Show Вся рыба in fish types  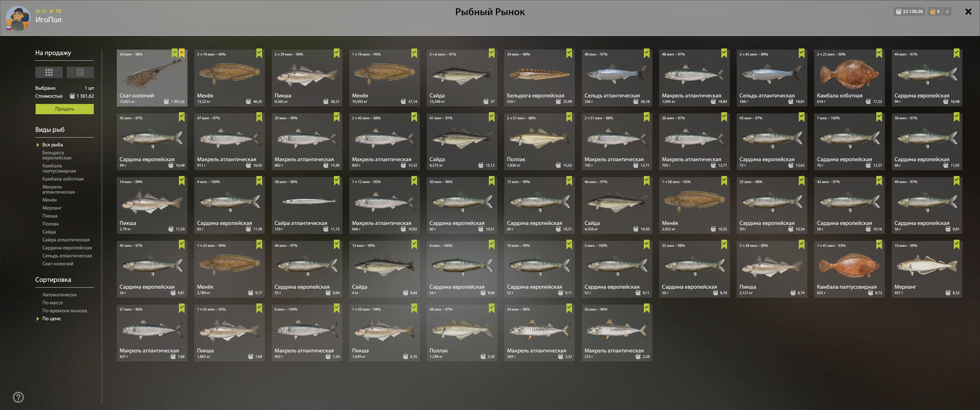pyautogui.click(x=52, y=145)
